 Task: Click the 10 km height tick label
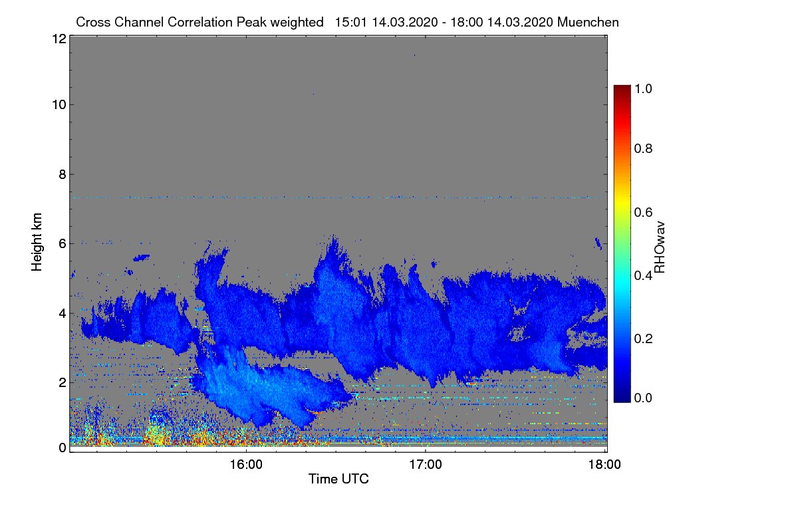58,104
